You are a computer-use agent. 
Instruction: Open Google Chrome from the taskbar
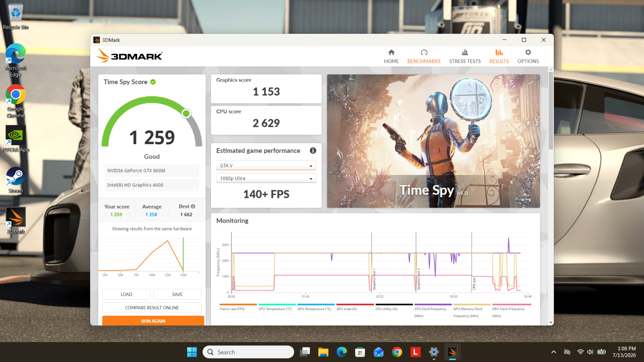point(397,352)
